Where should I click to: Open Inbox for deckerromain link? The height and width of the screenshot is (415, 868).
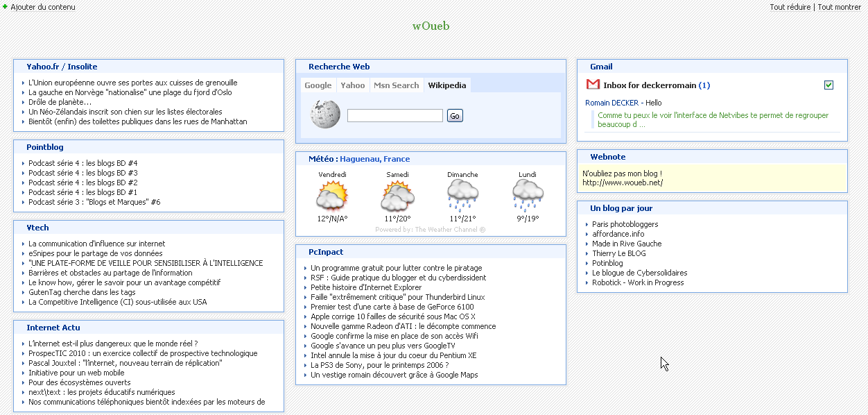point(657,85)
